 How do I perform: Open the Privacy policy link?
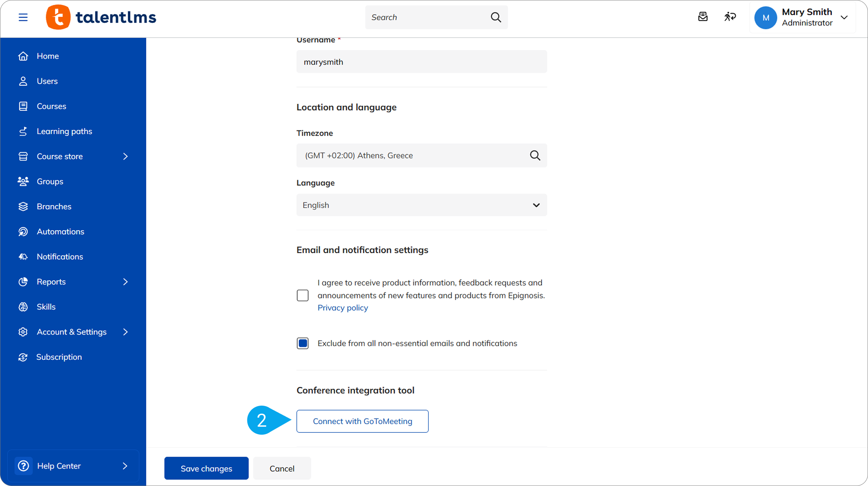click(x=342, y=308)
